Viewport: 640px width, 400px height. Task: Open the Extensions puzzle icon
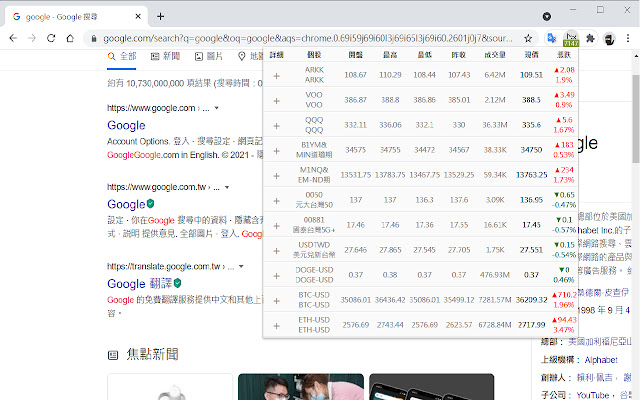590,38
